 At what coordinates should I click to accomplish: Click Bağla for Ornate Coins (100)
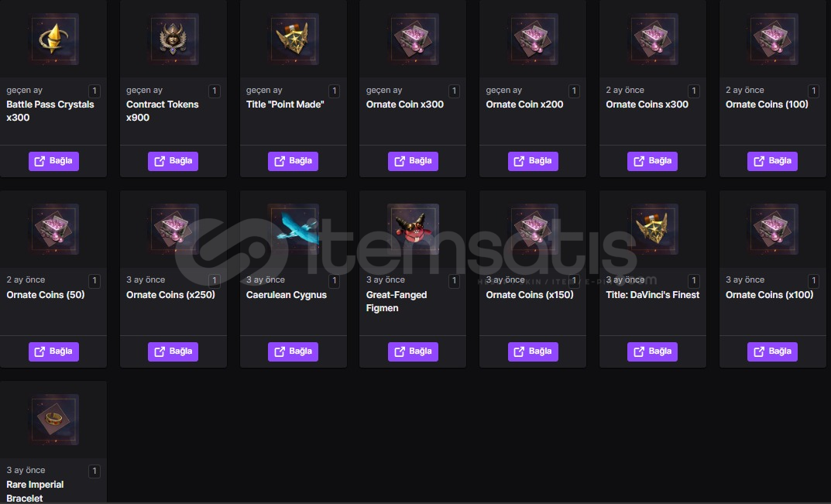coord(772,161)
